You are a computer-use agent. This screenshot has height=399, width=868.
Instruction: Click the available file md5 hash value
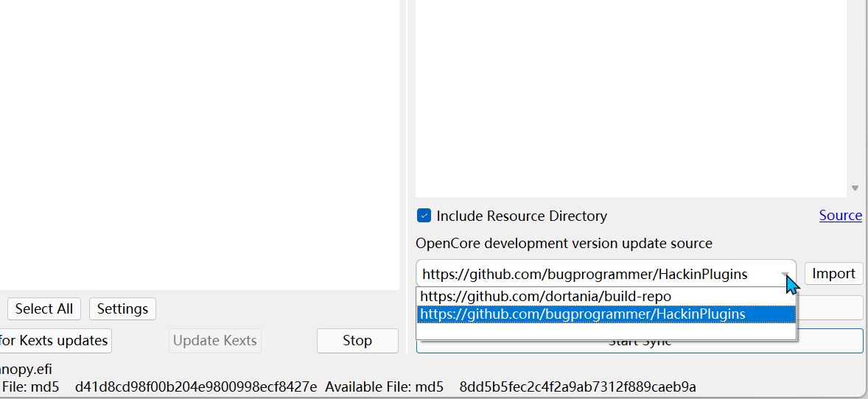click(x=578, y=386)
